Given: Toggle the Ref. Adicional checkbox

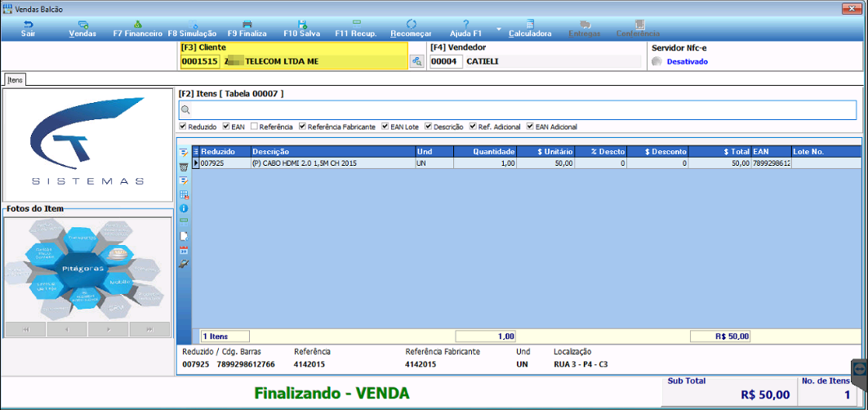Looking at the screenshot, I should (x=473, y=127).
